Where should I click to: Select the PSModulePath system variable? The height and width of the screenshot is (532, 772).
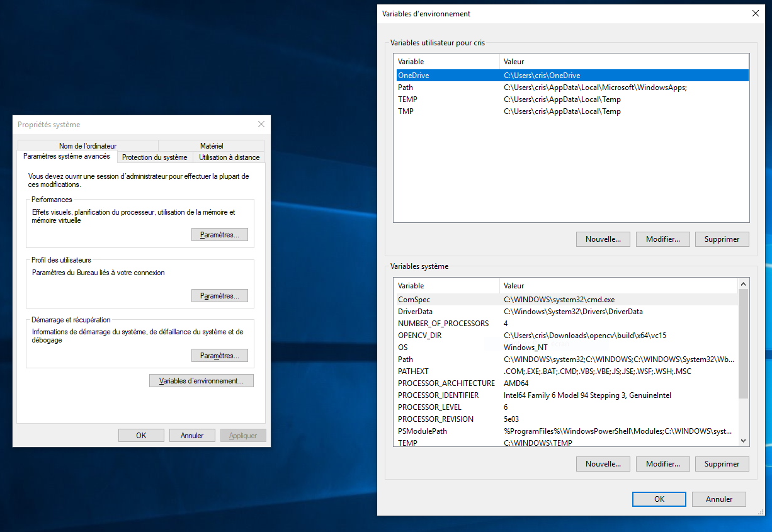point(567,431)
